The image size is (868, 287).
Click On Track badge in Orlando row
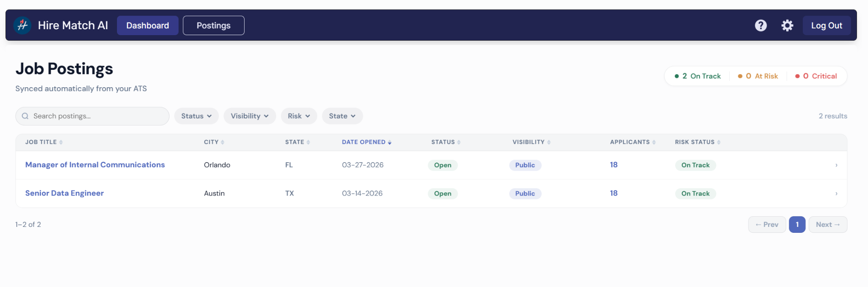tap(696, 165)
